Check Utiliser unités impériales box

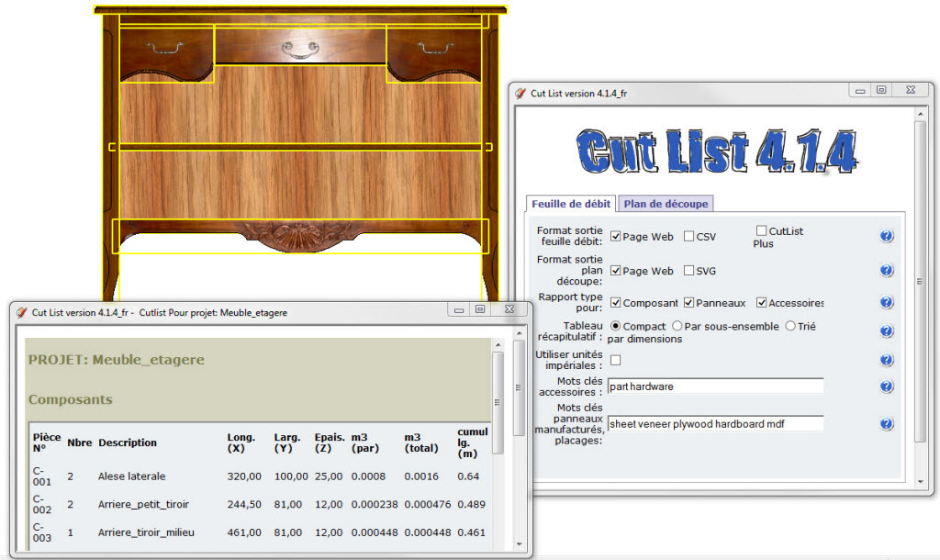click(615, 360)
